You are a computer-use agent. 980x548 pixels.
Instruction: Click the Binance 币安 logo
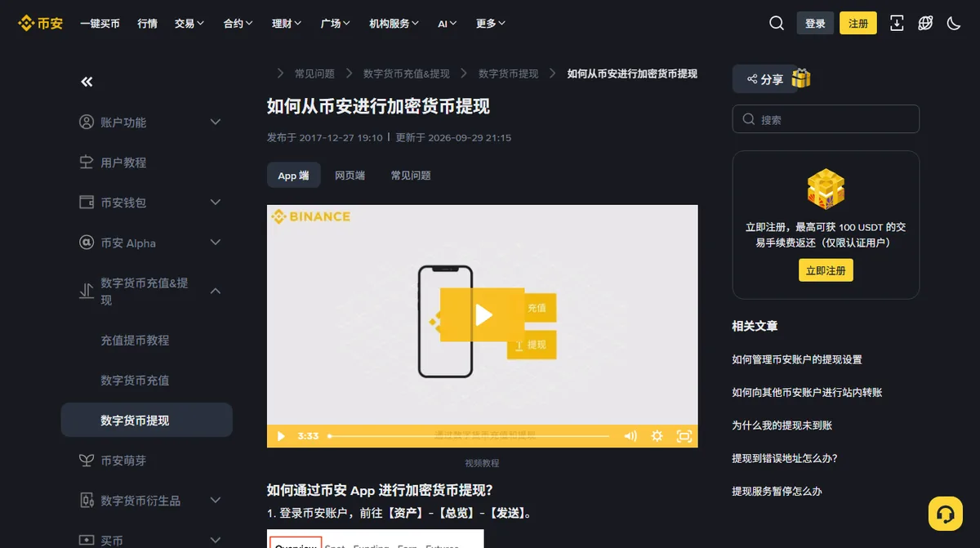coord(41,23)
